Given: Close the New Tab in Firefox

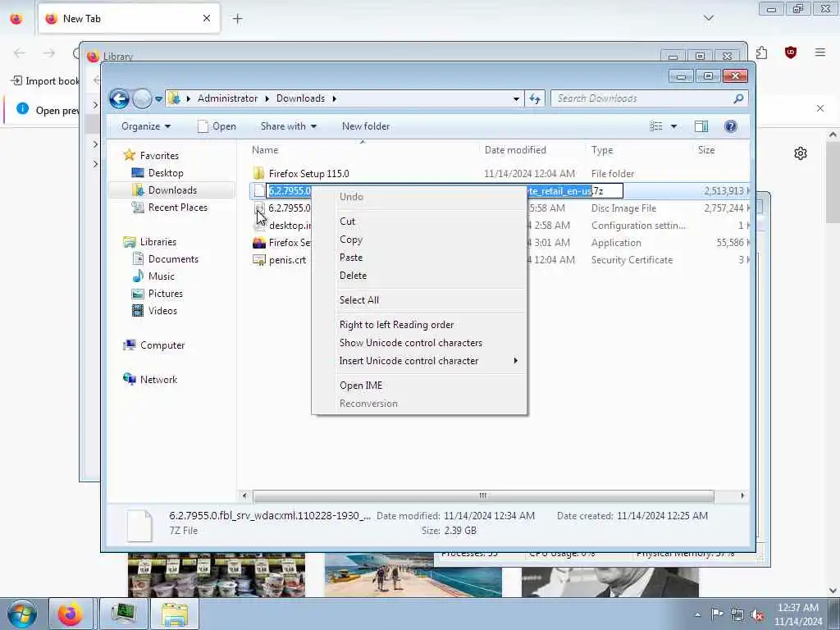Looking at the screenshot, I should 207,19.
